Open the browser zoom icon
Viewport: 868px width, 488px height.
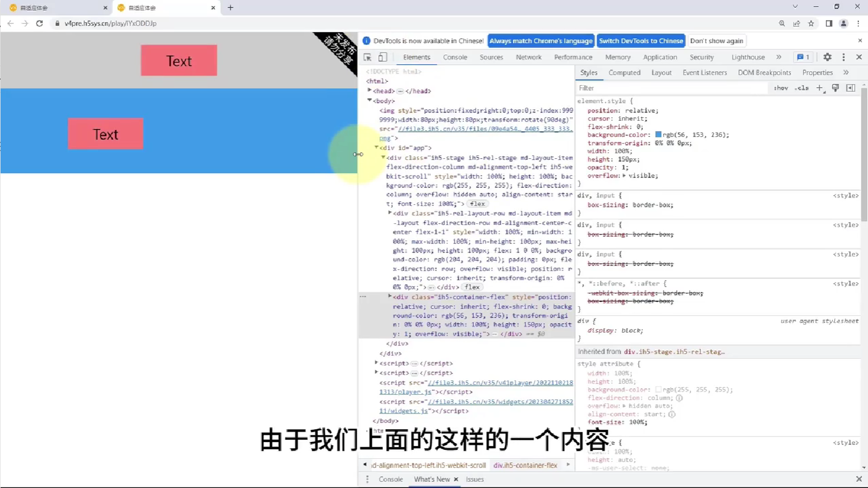click(x=782, y=24)
